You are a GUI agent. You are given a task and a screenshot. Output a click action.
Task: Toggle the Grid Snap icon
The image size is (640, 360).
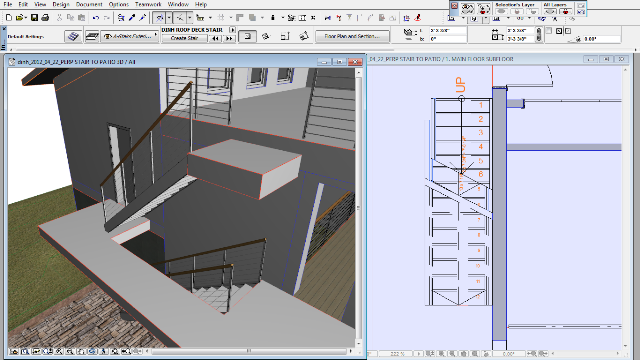coord(221,18)
